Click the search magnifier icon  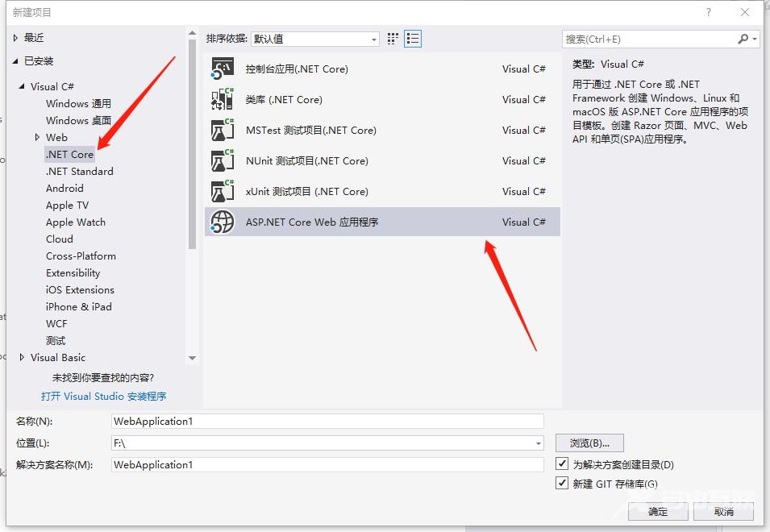pos(743,39)
